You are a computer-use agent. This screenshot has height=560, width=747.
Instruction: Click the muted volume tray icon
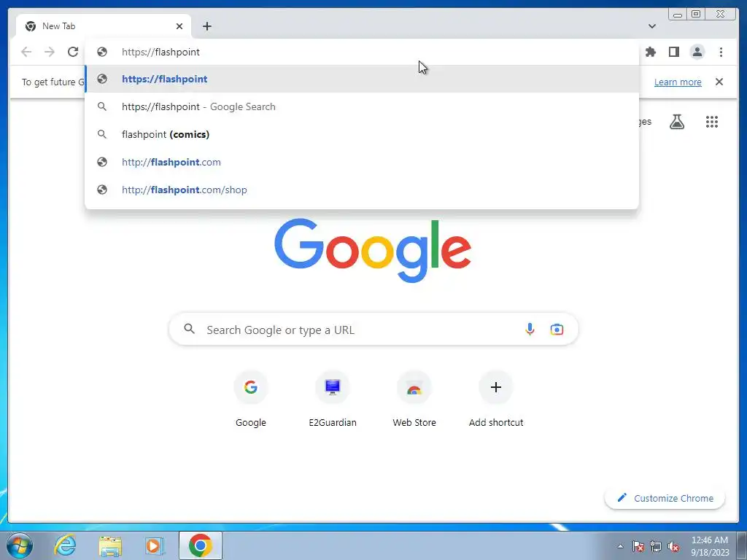(x=673, y=546)
